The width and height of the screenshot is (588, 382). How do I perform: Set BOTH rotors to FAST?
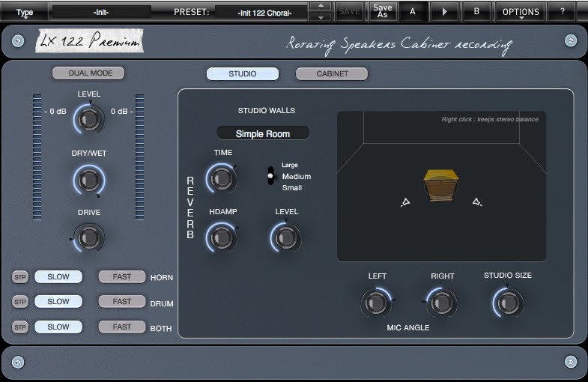(122, 327)
